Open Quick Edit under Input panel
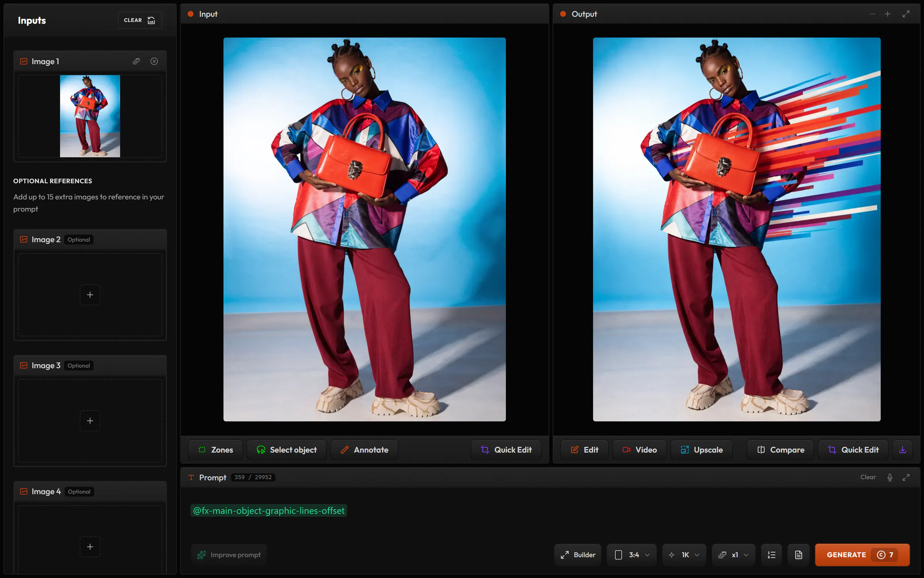 tap(506, 450)
